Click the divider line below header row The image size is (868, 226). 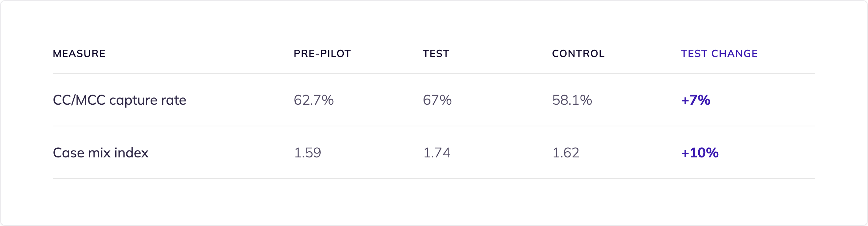(x=434, y=73)
